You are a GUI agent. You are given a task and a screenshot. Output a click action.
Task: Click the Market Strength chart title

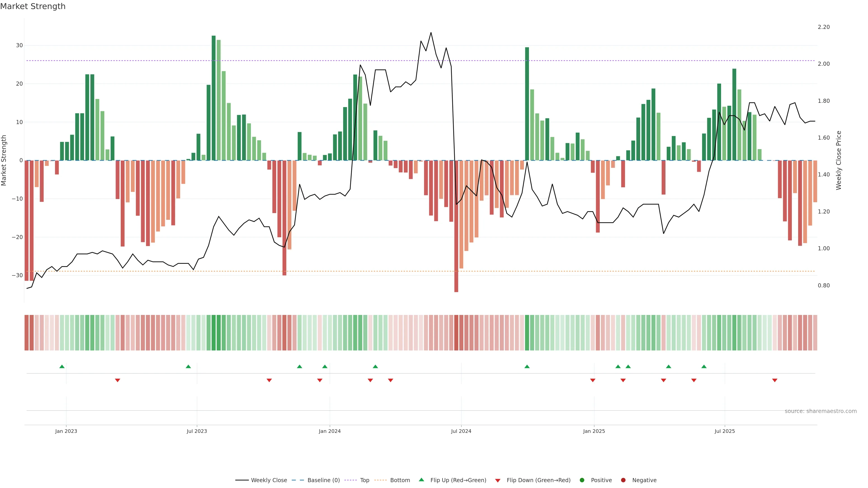pos(33,6)
